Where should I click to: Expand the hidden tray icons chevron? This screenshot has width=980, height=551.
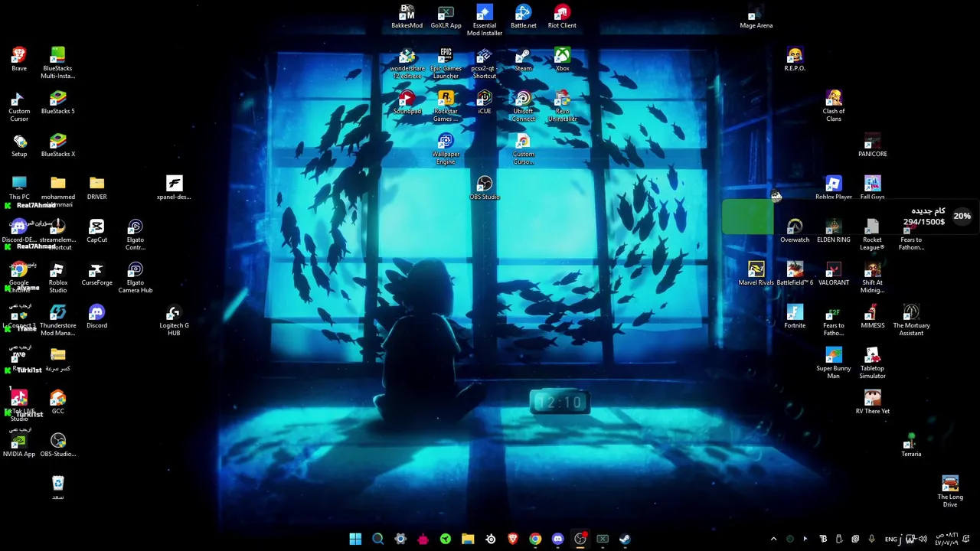pyautogui.click(x=773, y=539)
